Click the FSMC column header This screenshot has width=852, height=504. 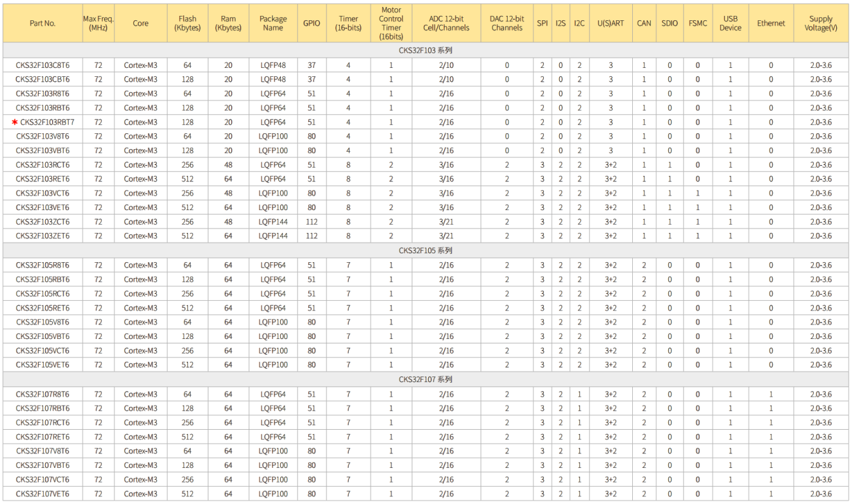(697, 23)
